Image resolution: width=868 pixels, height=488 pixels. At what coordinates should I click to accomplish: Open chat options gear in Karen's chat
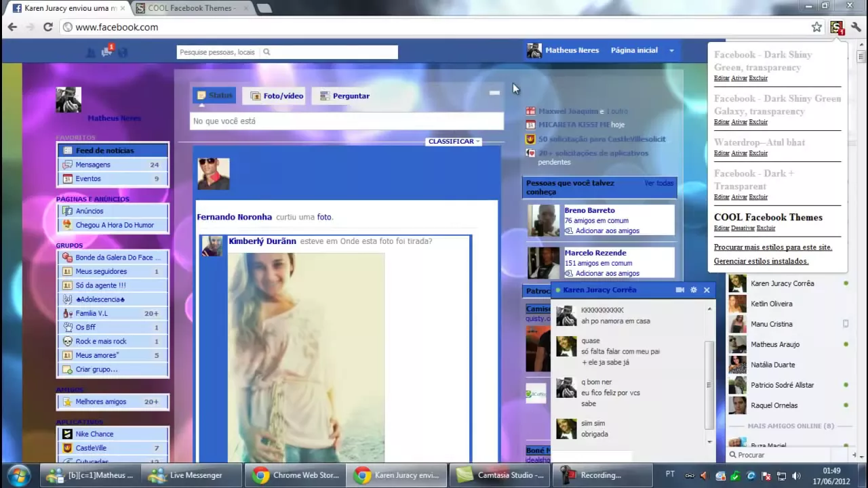(693, 290)
